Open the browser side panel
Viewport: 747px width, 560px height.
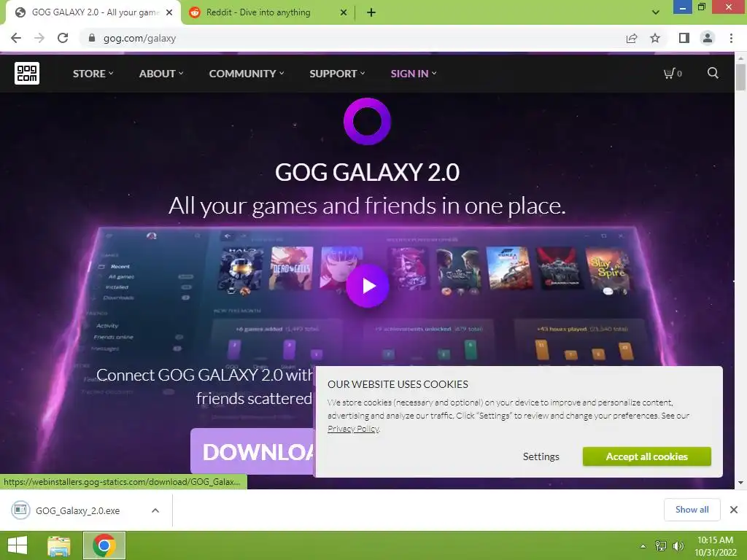pos(684,38)
